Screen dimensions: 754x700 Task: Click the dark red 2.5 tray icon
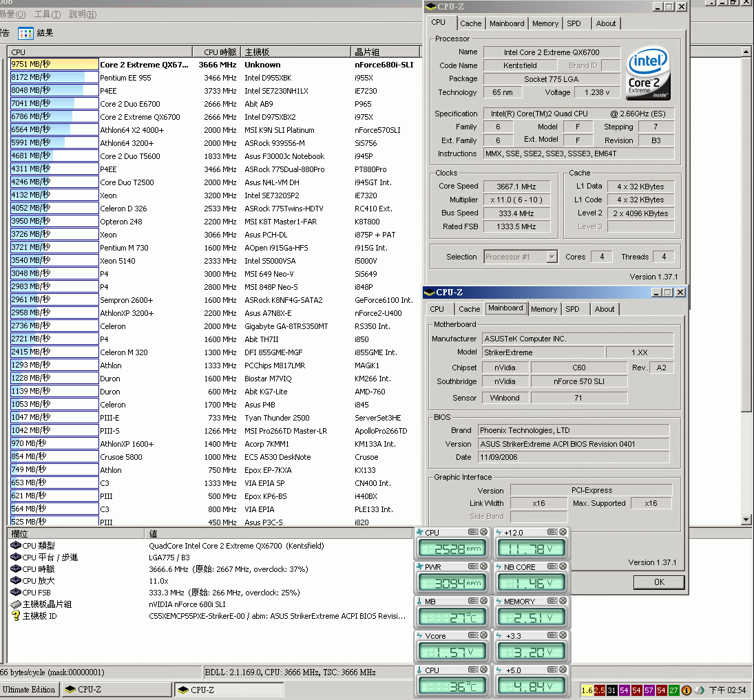599,690
